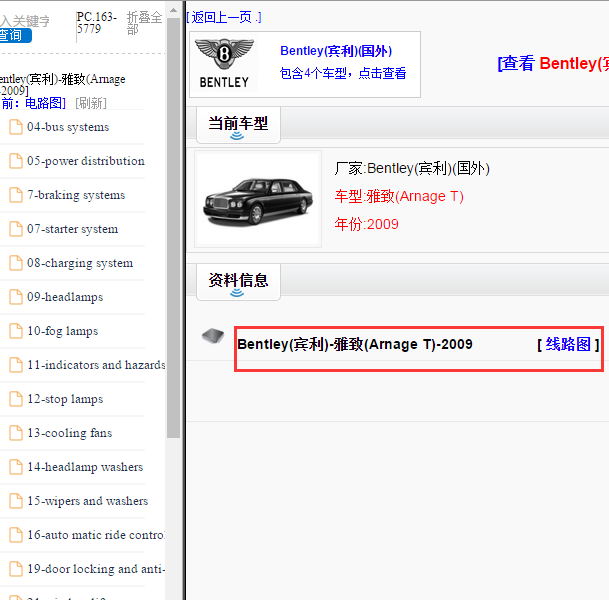Open 15-wipers and washers entry
Viewport: 609px width, 600px height.
(87, 501)
